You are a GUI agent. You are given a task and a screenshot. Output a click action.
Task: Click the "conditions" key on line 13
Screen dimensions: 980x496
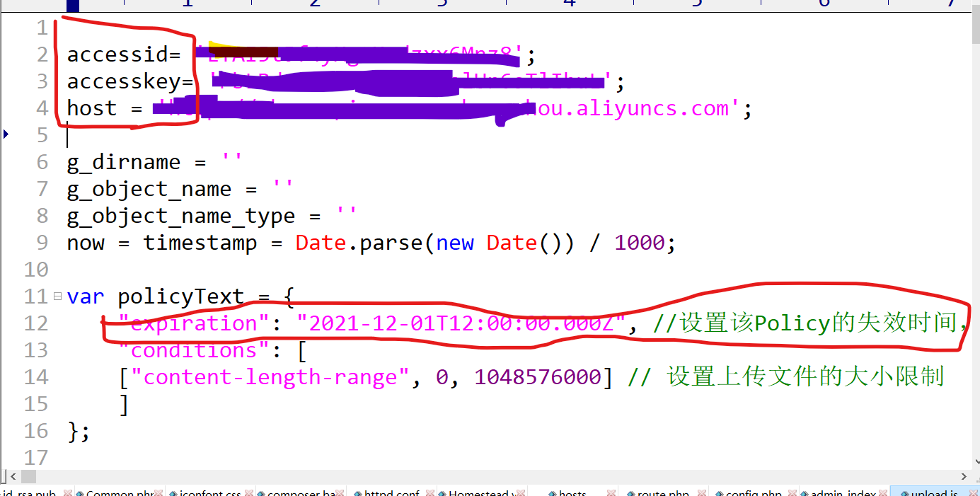pyautogui.click(x=194, y=350)
